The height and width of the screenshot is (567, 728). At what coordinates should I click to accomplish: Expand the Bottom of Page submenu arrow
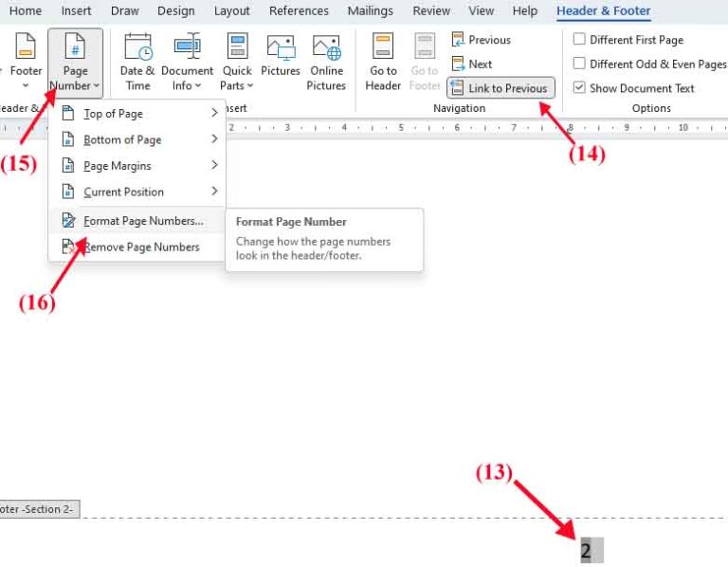pyautogui.click(x=214, y=138)
